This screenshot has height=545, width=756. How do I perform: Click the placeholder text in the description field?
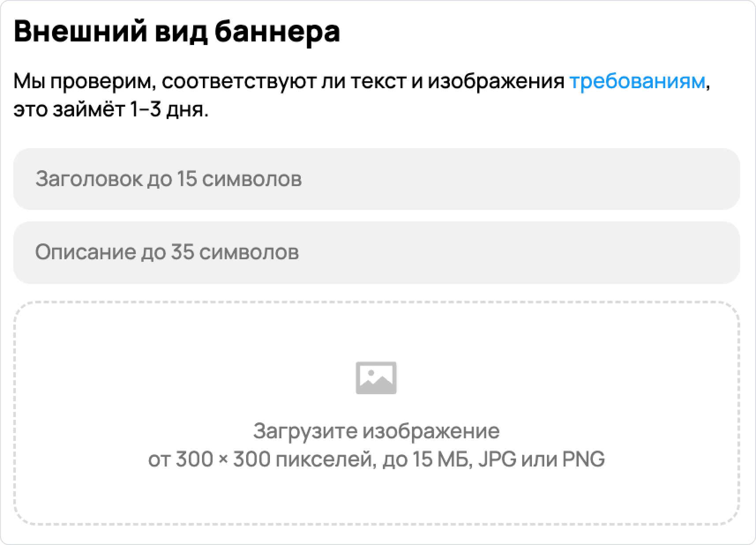click(168, 252)
